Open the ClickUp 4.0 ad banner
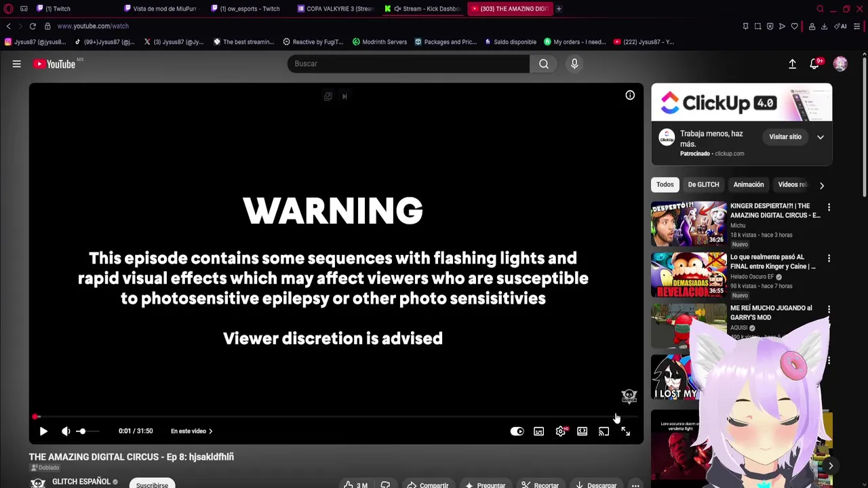 tap(741, 102)
